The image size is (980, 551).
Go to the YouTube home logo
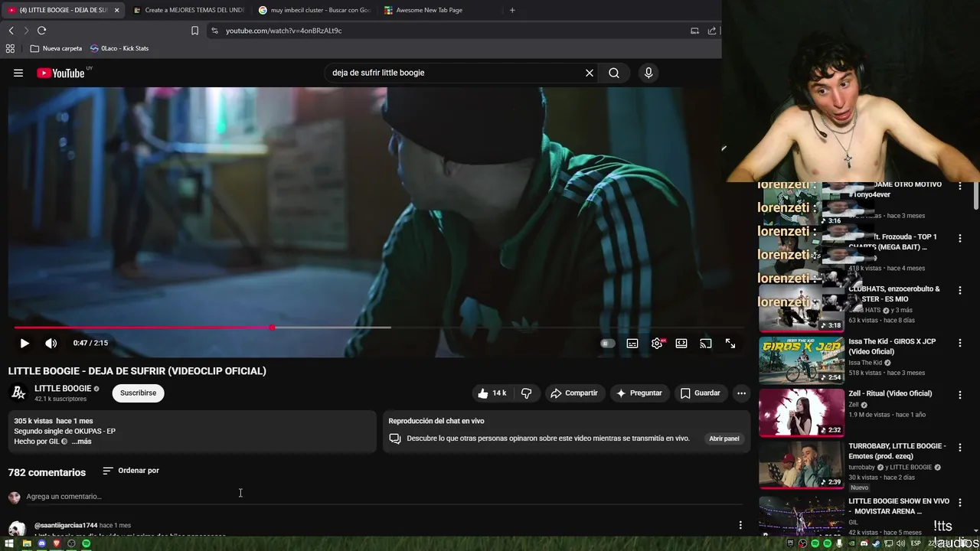[60, 73]
